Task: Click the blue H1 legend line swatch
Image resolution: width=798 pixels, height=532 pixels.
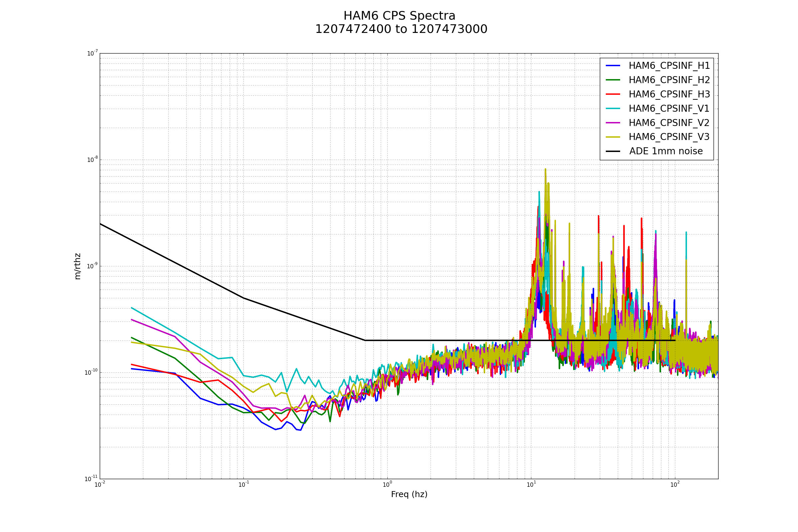Action: coord(613,66)
